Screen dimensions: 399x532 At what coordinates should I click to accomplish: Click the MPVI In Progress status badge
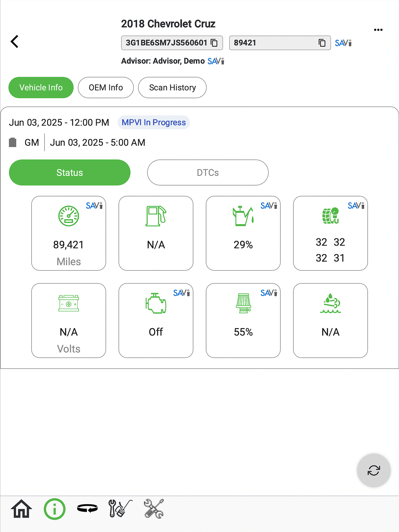click(153, 122)
